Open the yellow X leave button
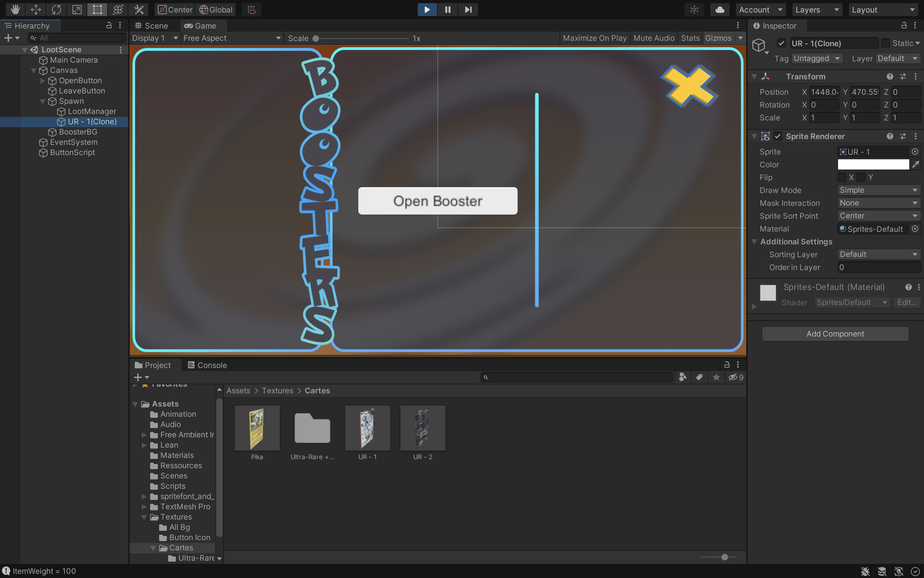 pos(689,86)
